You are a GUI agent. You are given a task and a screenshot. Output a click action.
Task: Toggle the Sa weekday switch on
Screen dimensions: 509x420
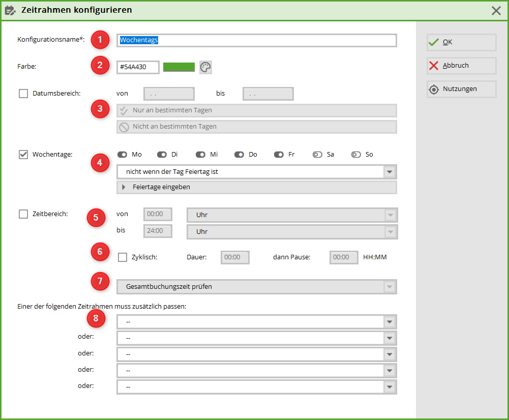pos(317,155)
